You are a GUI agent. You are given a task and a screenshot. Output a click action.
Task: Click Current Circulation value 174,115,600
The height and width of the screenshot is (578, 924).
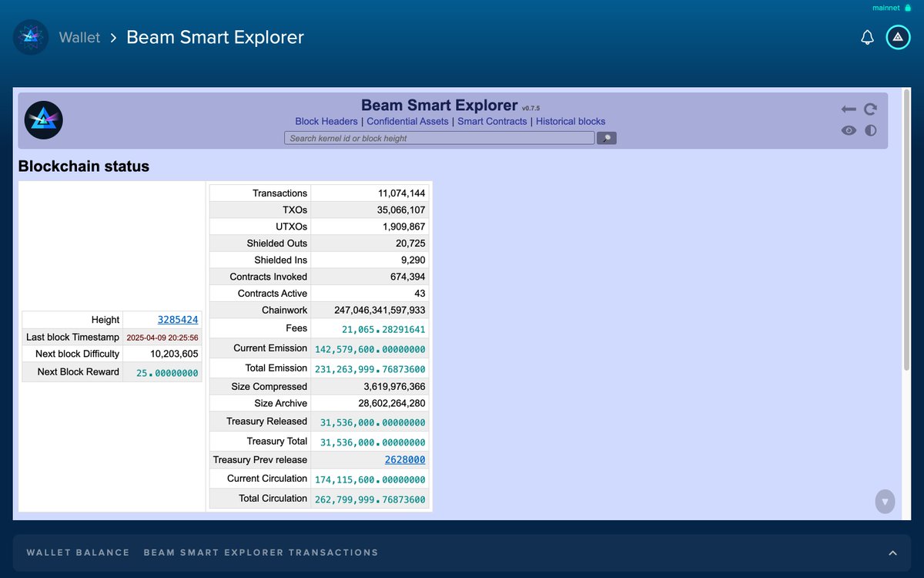[x=370, y=479]
